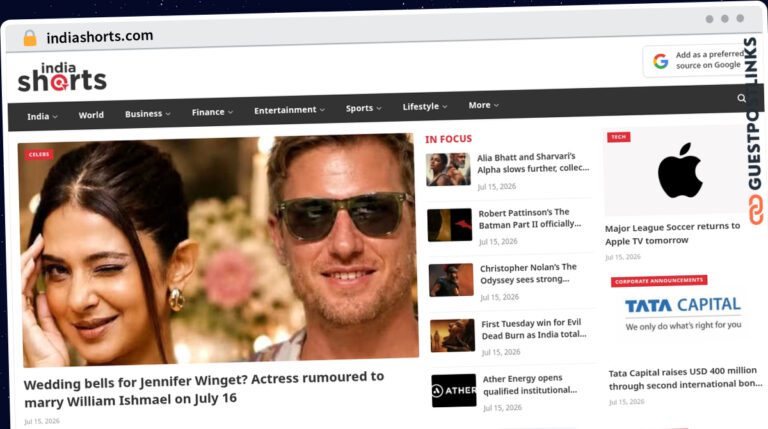
Task: Go to the World section
Action: click(91, 115)
